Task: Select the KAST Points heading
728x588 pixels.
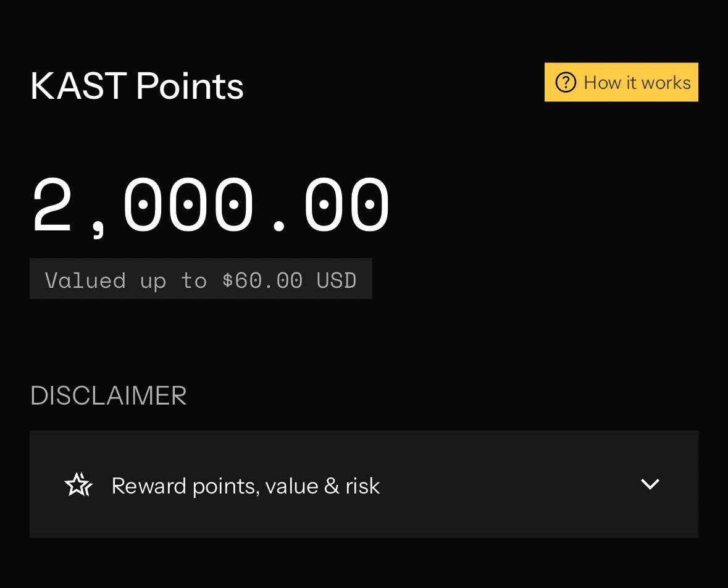Action: pyautogui.click(x=136, y=85)
